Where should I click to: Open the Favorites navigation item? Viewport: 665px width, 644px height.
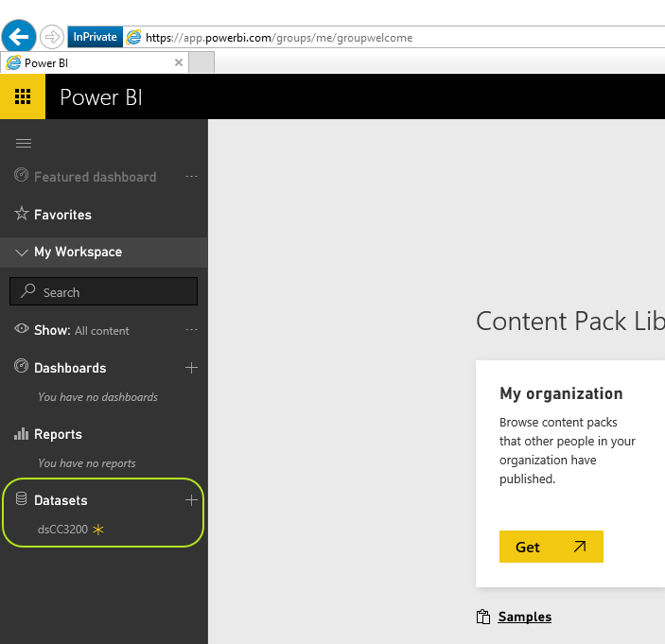click(62, 215)
